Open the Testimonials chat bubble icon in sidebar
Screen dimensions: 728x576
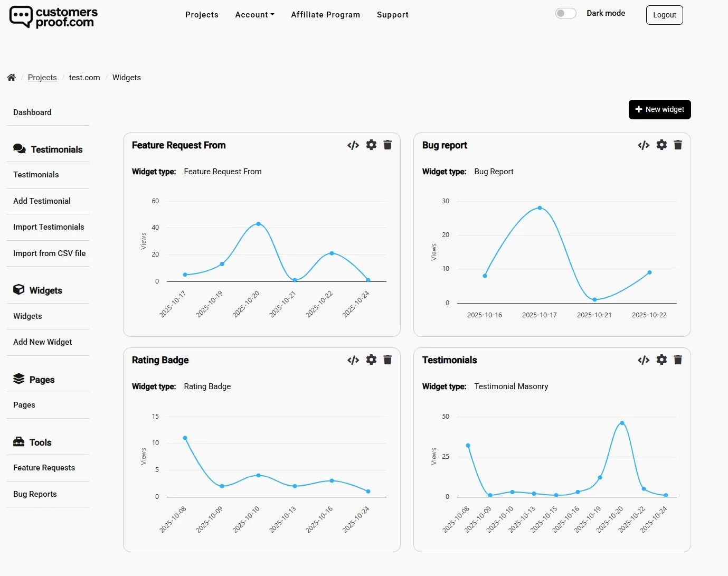click(19, 149)
